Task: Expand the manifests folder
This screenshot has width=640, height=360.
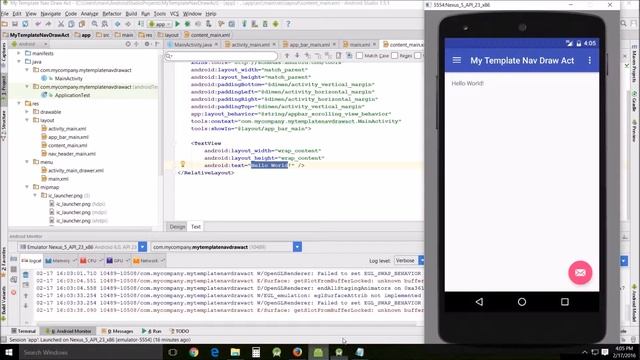Action: pyautogui.click(x=19, y=53)
